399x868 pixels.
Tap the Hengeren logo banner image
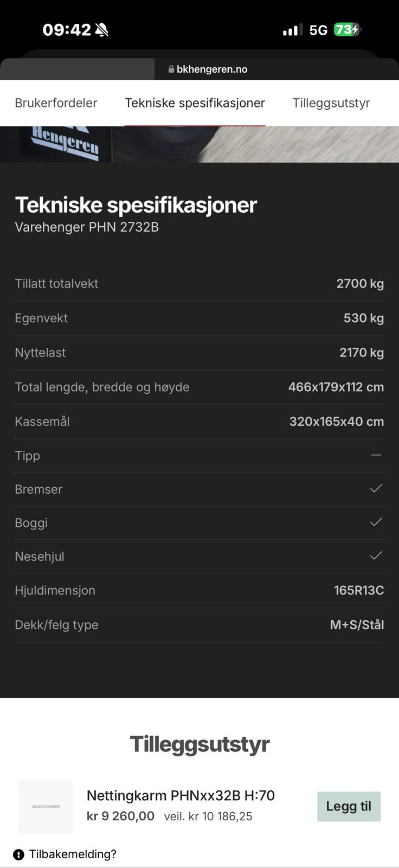pyautogui.click(x=65, y=143)
